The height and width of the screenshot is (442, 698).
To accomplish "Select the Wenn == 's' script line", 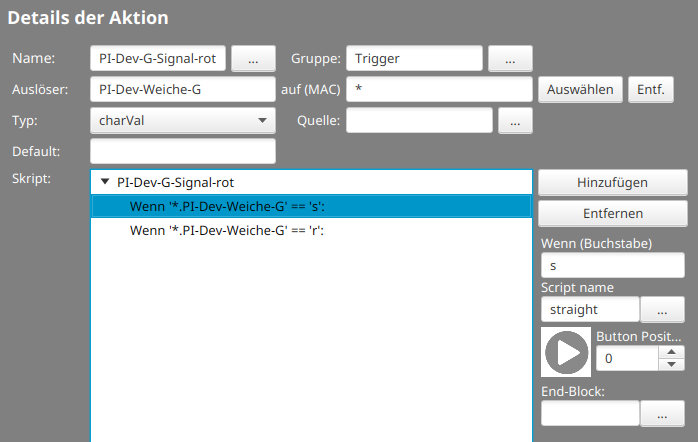I will [226, 206].
